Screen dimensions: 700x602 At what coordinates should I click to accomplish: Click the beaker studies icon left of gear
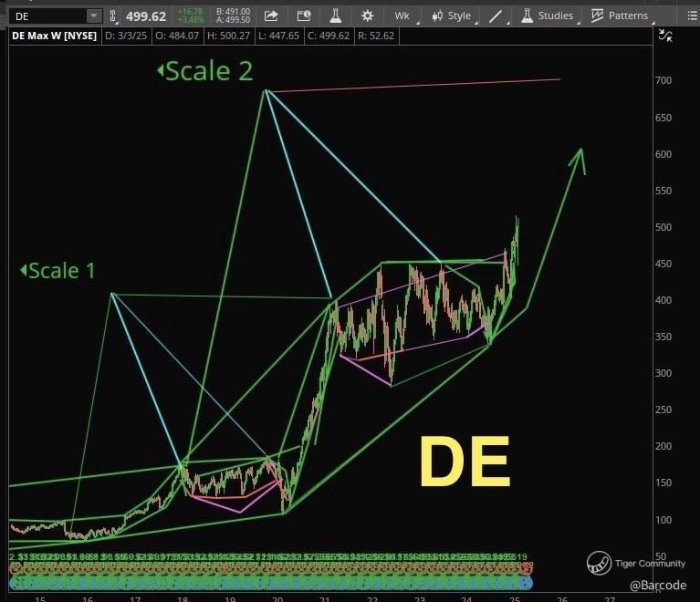coord(335,16)
